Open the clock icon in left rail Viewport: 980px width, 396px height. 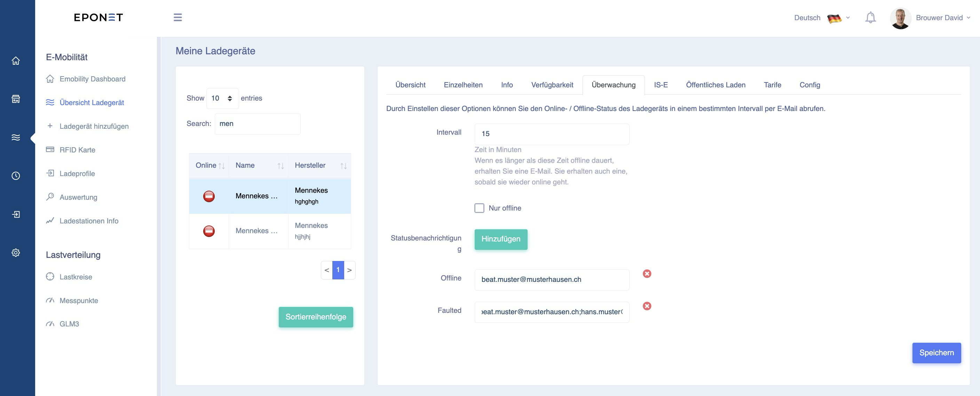coord(16,176)
